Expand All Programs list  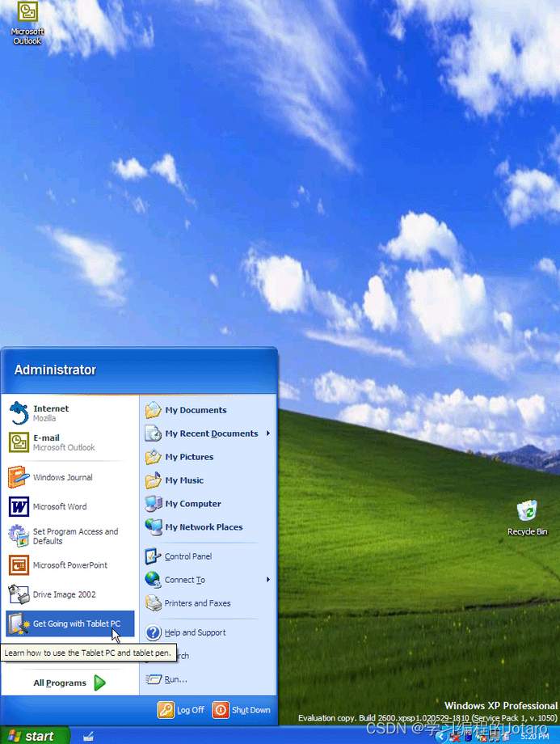pos(69,683)
